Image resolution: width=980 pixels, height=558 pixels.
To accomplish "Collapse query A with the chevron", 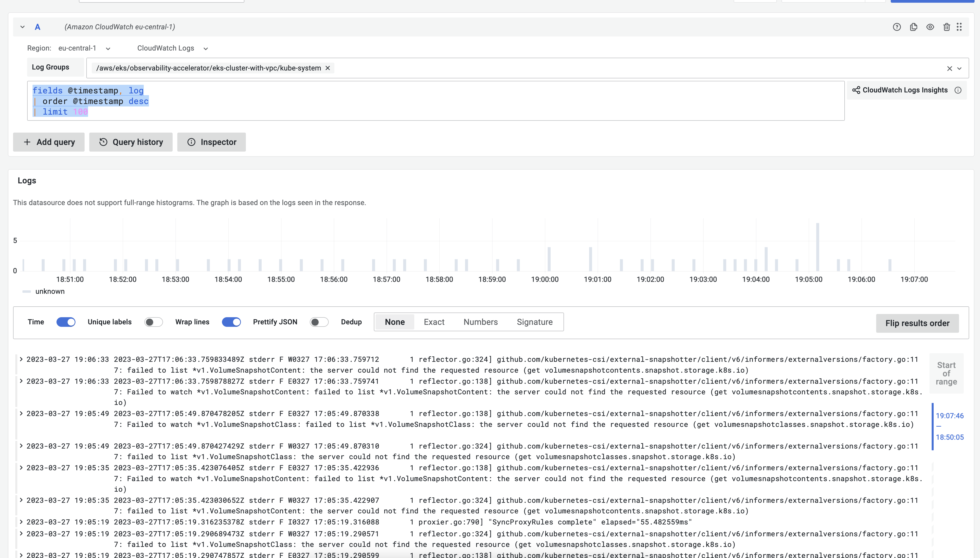I will click(23, 27).
